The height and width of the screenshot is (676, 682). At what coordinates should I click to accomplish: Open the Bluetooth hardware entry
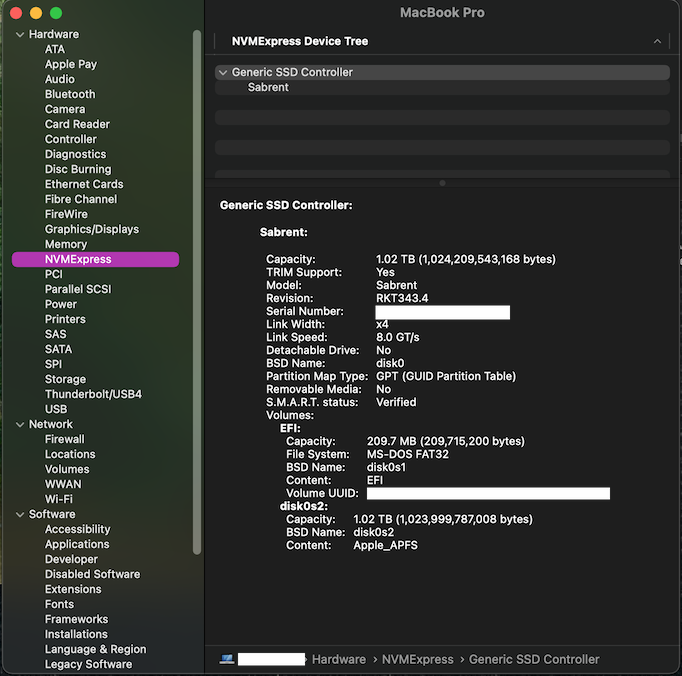70,95
